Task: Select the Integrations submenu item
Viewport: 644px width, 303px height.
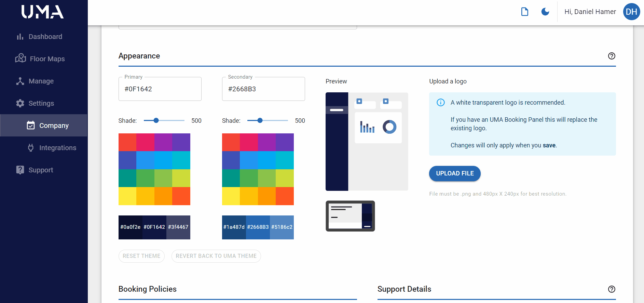Action: [x=57, y=148]
